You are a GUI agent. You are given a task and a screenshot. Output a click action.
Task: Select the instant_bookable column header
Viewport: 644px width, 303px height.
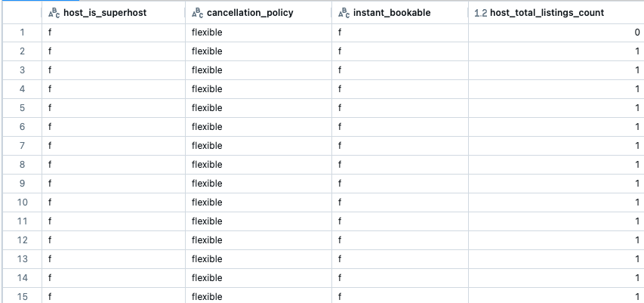[x=394, y=14]
